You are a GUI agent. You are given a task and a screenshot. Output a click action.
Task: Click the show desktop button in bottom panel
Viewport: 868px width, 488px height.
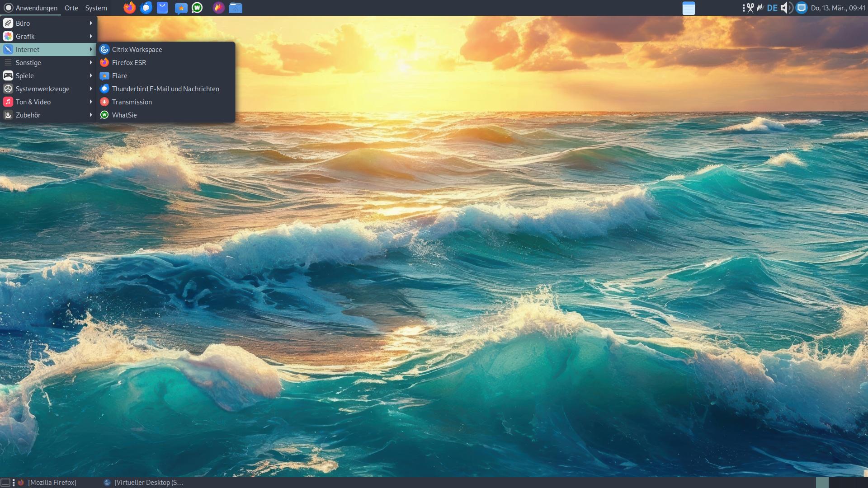[5, 483]
